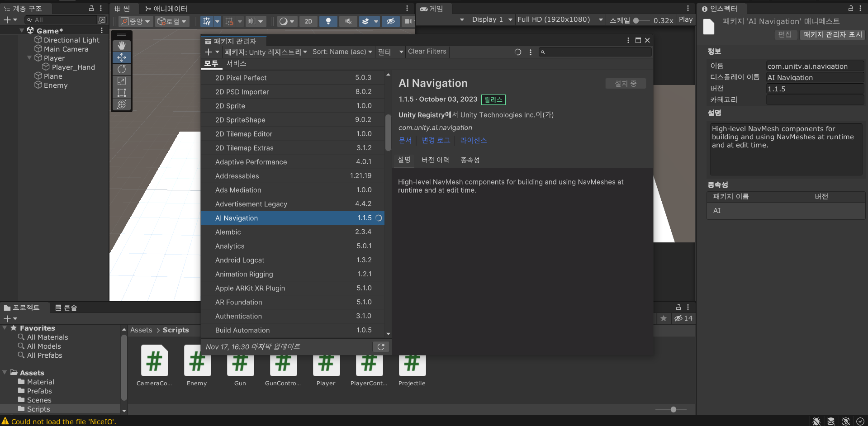This screenshot has height=426, width=868.
Task: Select the Rotate tool
Action: (122, 69)
